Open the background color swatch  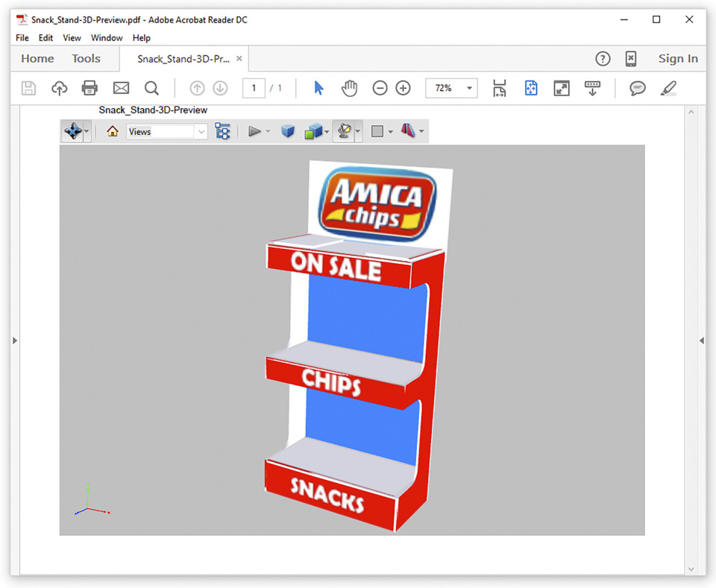pos(377,131)
